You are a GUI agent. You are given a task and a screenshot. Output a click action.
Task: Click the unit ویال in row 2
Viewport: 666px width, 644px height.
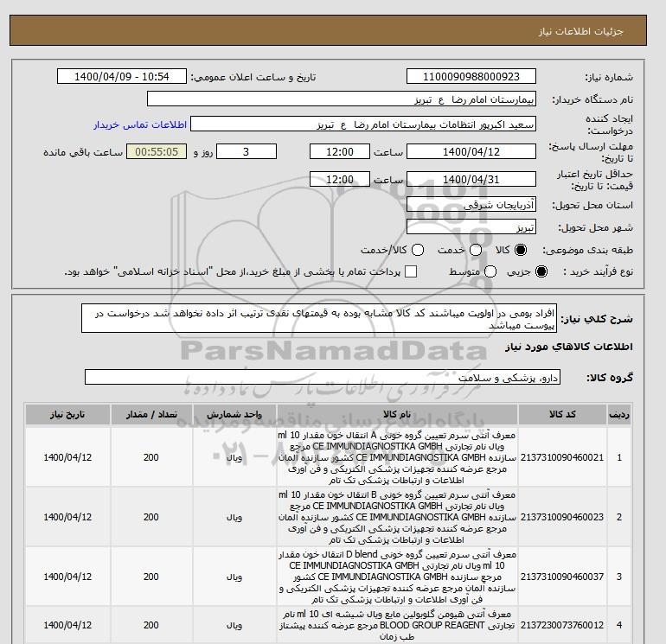pyautogui.click(x=234, y=517)
